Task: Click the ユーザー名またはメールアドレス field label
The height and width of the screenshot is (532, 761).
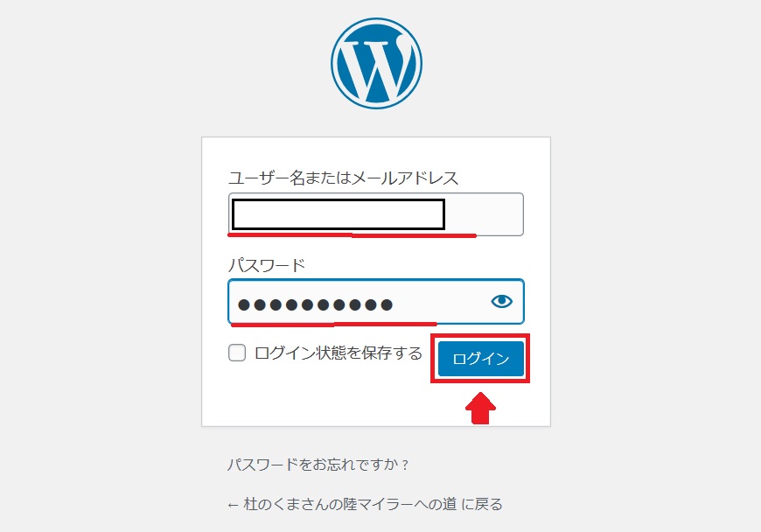Action: (x=343, y=178)
